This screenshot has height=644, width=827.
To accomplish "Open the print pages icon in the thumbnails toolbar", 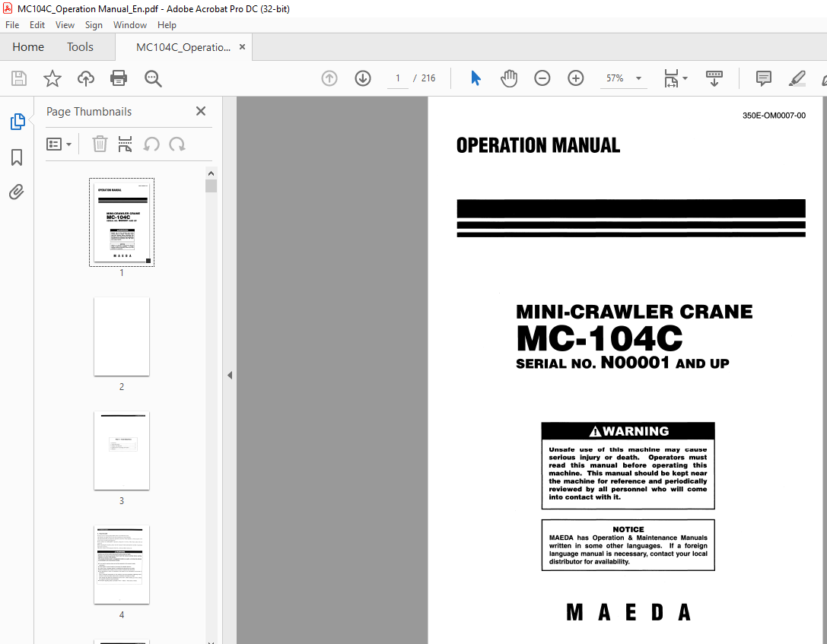I will click(x=125, y=144).
